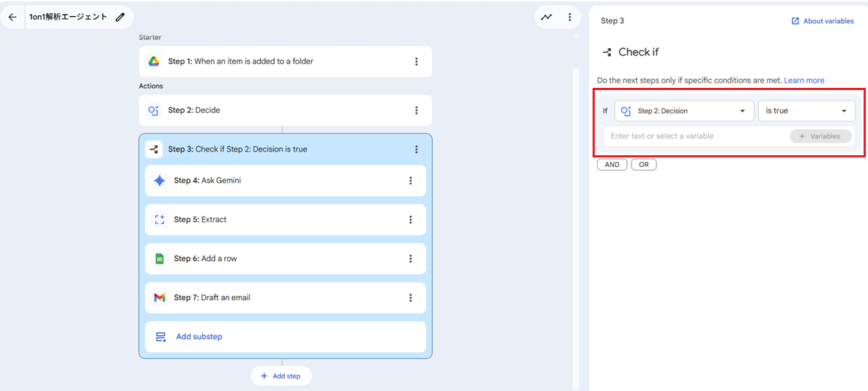868x391 pixels.
Task: Click the pencil icon to rename agent
Action: pos(120,17)
